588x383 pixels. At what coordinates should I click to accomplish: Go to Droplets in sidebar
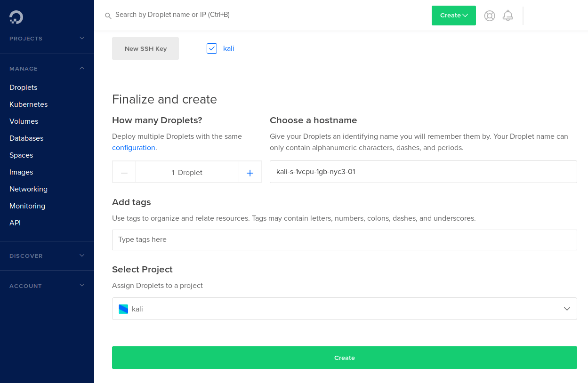click(24, 88)
